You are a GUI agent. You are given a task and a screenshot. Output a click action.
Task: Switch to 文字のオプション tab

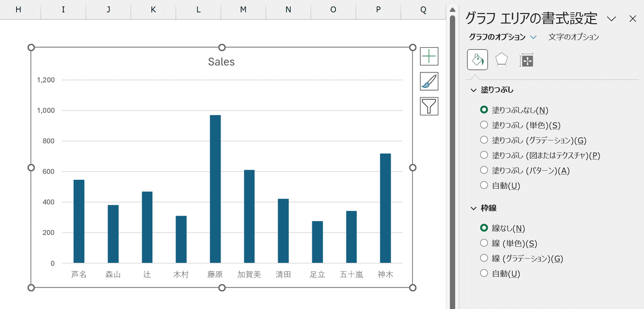tap(574, 37)
